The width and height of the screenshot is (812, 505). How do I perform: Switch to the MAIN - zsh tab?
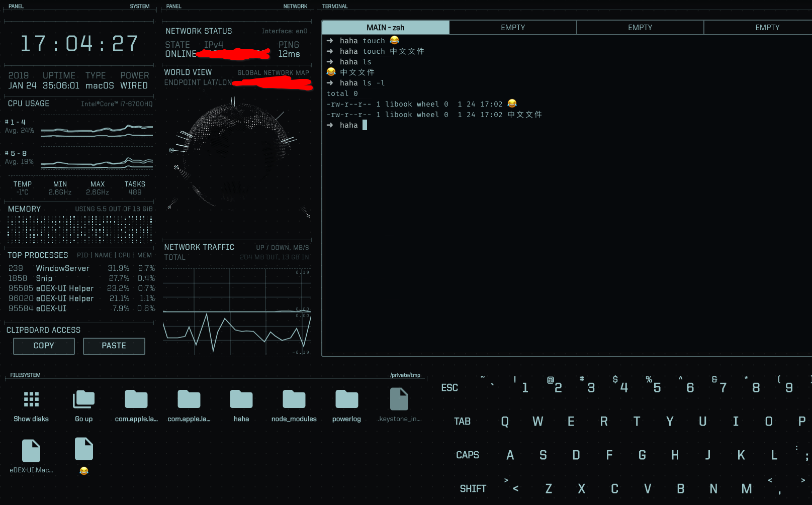(386, 28)
